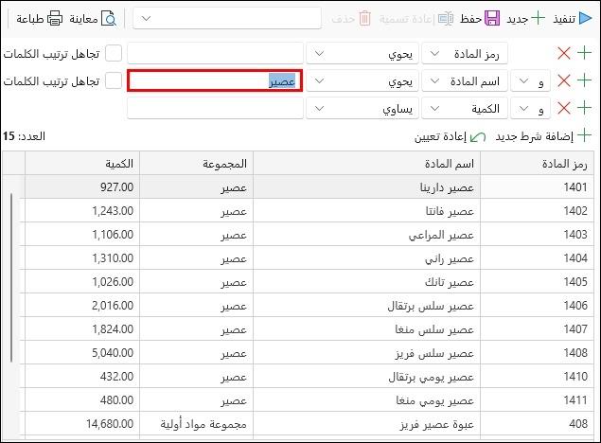The image size is (601, 443).
Task: Click the plus icon beside إضافة شرط جديد
Action: (584, 136)
